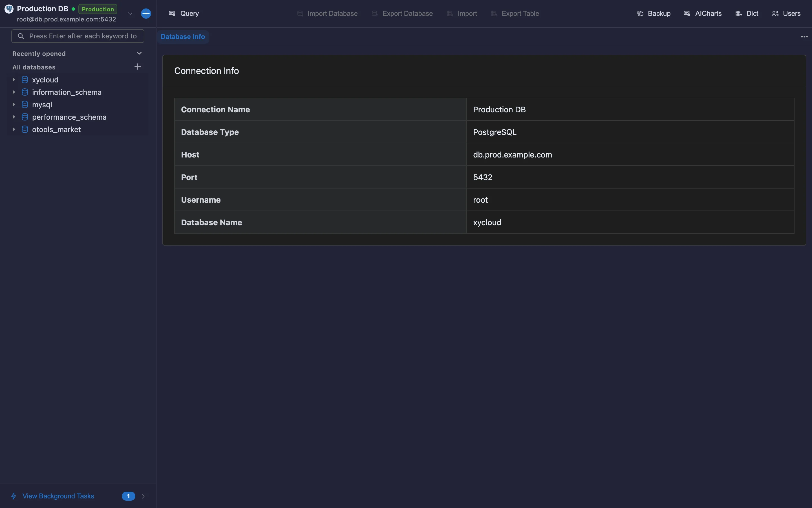Click the Production DB connection name value

pos(499,110)
